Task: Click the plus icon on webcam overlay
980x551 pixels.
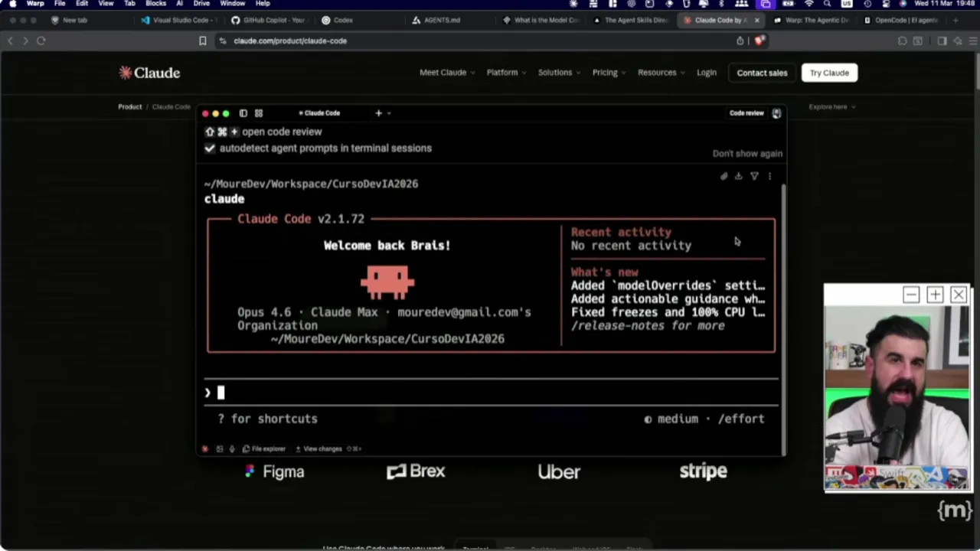Action: pyautogui.click(x=935, y=295)
